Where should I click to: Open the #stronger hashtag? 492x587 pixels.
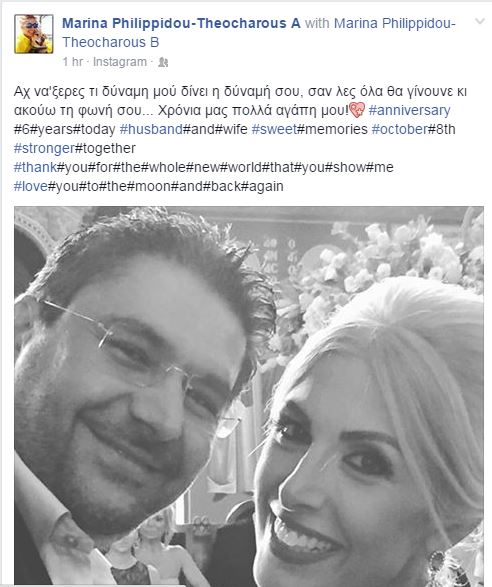tap(44, 148)
